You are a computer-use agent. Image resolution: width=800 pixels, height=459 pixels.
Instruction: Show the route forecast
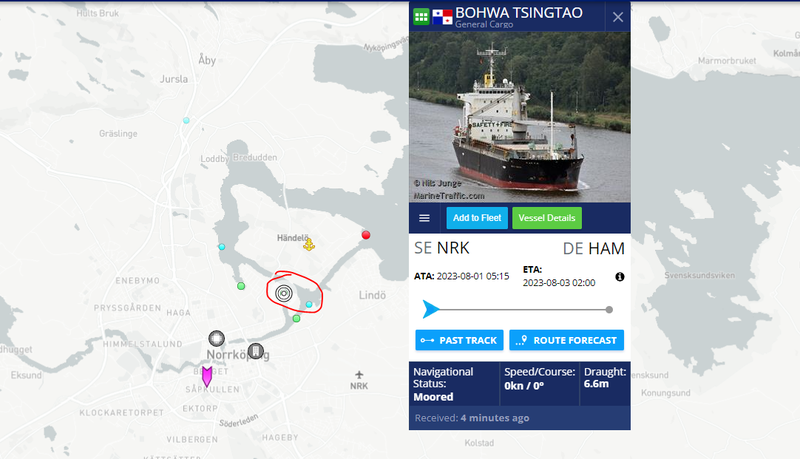tap(566, 340)
